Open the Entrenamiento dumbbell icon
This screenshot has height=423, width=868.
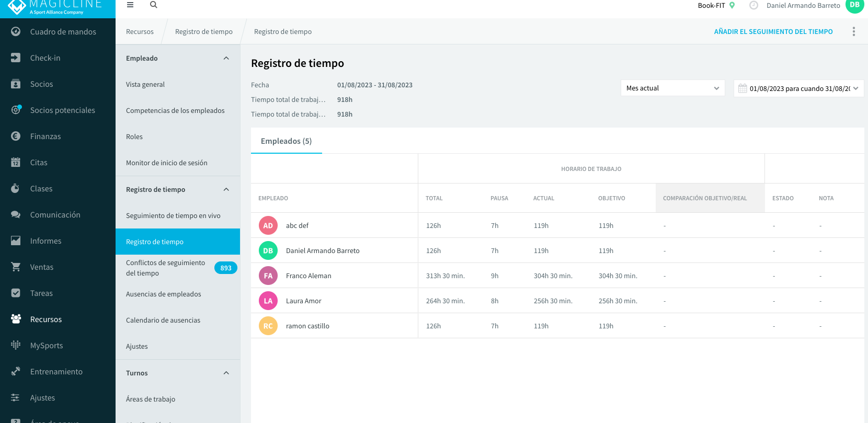(x=16, y=371)
